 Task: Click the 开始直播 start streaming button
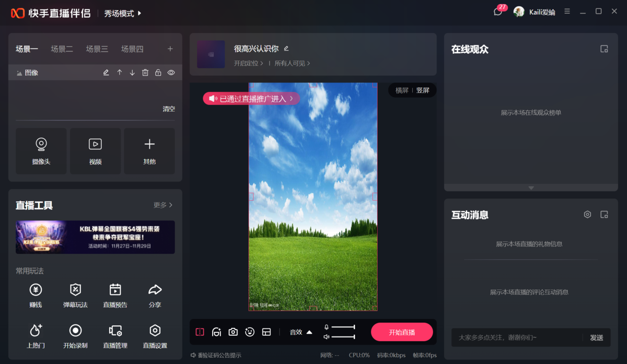[x=401, y=332]
